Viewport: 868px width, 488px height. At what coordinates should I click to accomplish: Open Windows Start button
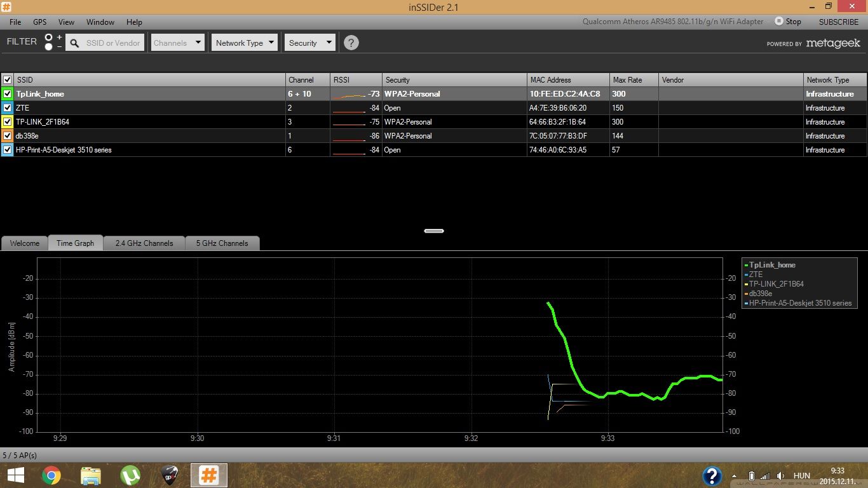[15, 475]
